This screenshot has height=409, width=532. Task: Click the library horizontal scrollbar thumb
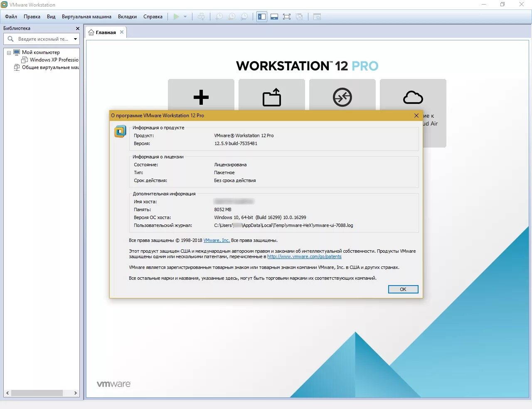click(37, 393)
